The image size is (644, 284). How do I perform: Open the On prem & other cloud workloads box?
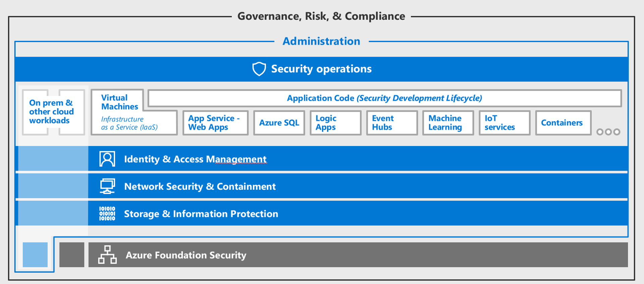(x=53, y=112)
